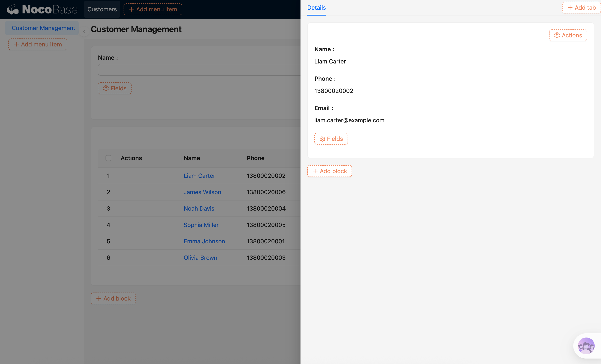
Task: Click the plus icon on Add menu item in sidebar
Action: [x=16, y=44]
